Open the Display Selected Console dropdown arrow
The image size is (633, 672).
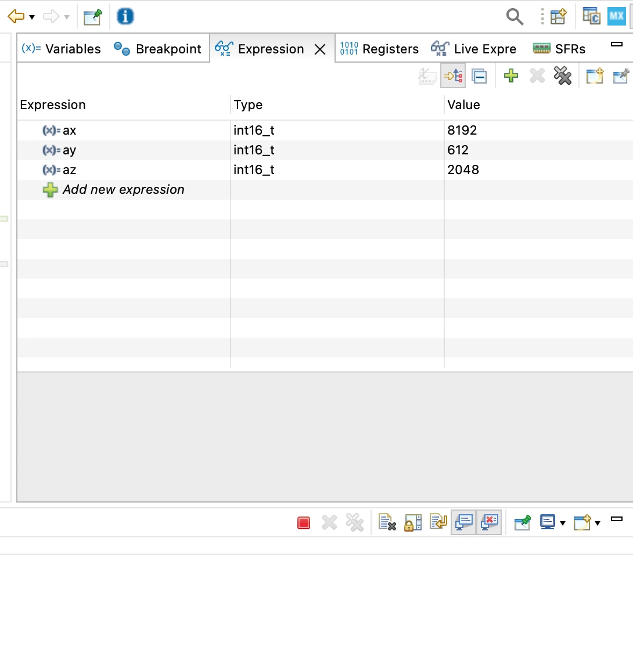563,523
